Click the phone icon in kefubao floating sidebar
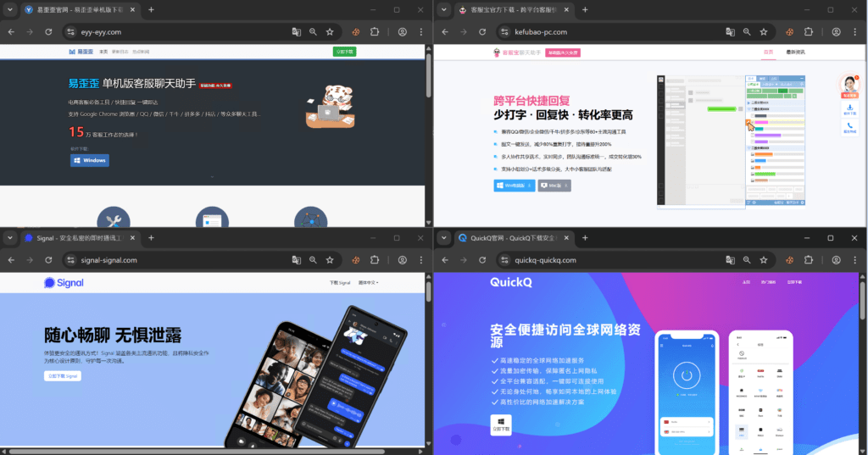868x455 pixels. pos(849,127)
